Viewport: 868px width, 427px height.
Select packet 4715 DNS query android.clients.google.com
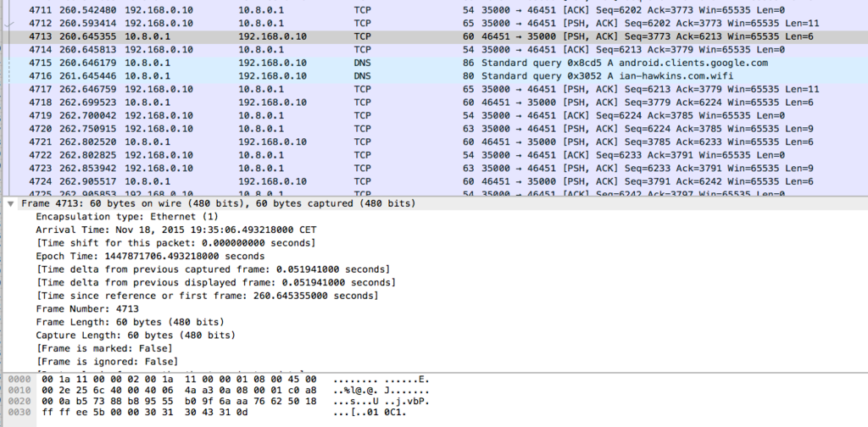pos(339,63)
